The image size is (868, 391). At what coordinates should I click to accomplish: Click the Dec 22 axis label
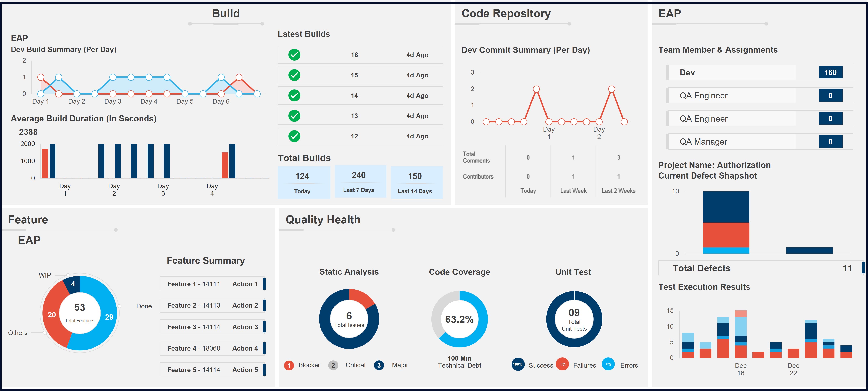(793, 369)
